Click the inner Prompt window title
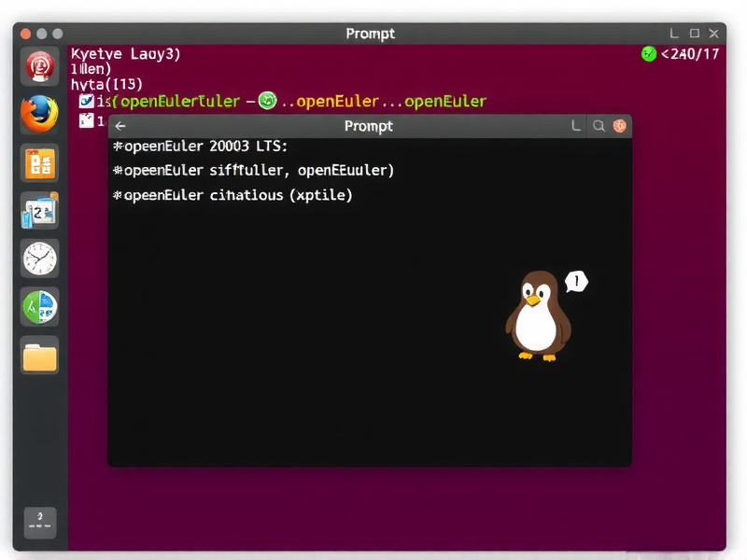Image resolution: width=747 pixels, height=560 pixels. [x=368, y=126]
